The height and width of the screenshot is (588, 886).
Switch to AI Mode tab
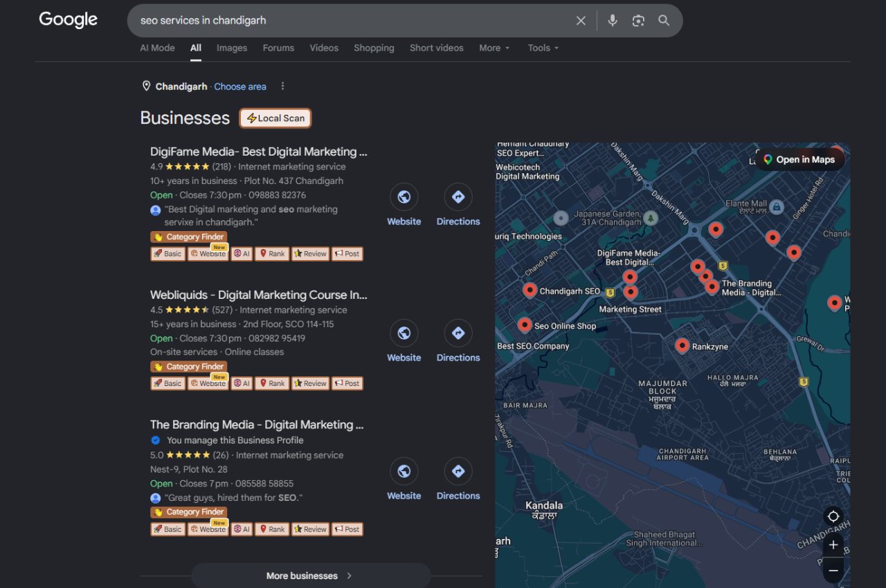click(x=157, y=48)
